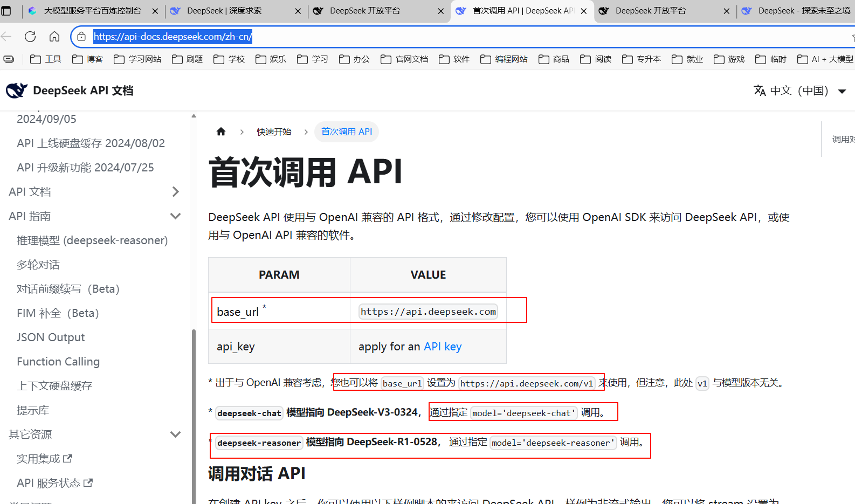Open the 就业 bookmarks folder
This screenshot has width=855, height=504.
tap(687, 59)
